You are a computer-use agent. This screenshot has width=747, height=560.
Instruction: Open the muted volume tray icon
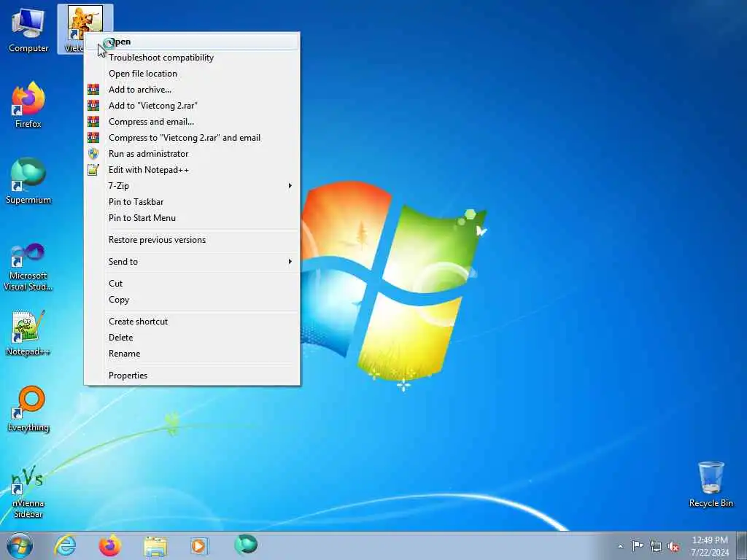[673, 546]
